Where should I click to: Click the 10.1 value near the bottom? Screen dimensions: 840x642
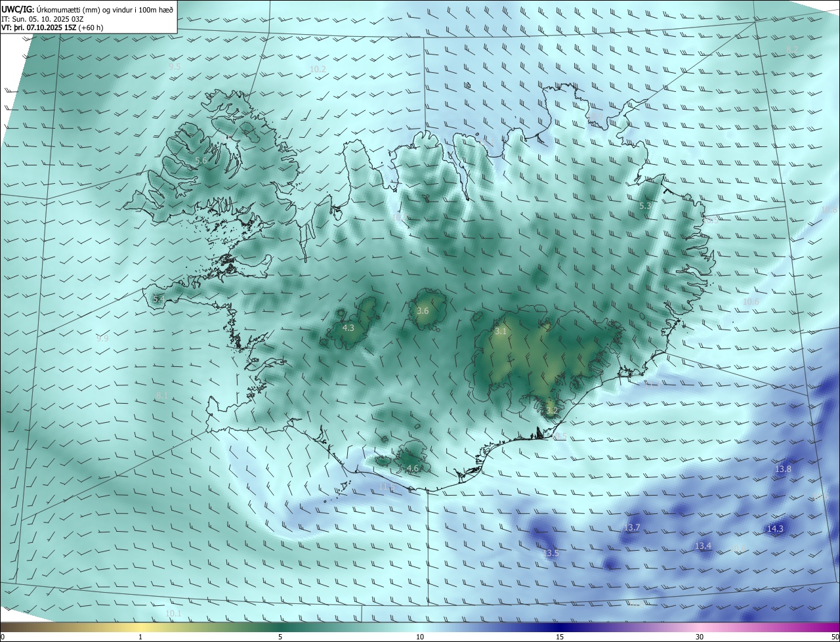coord(173,613)
